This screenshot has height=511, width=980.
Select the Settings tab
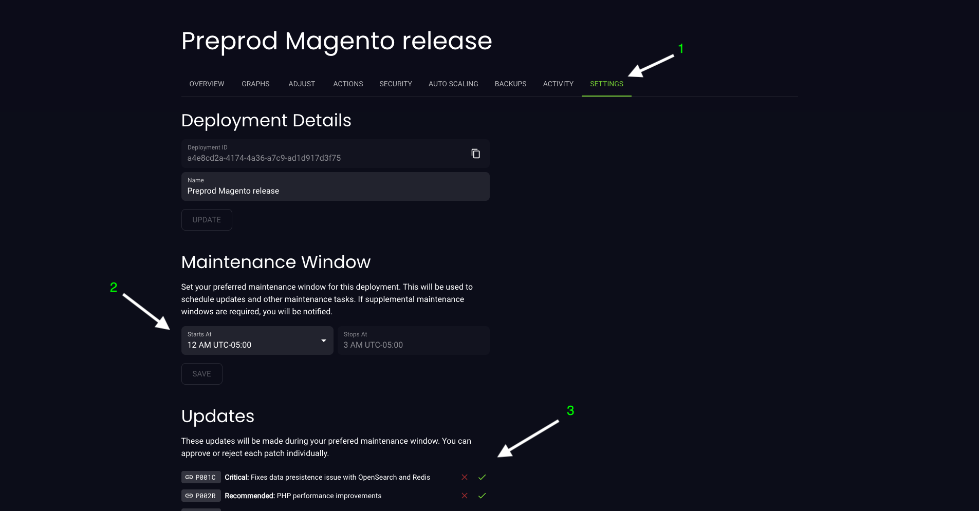606,84
